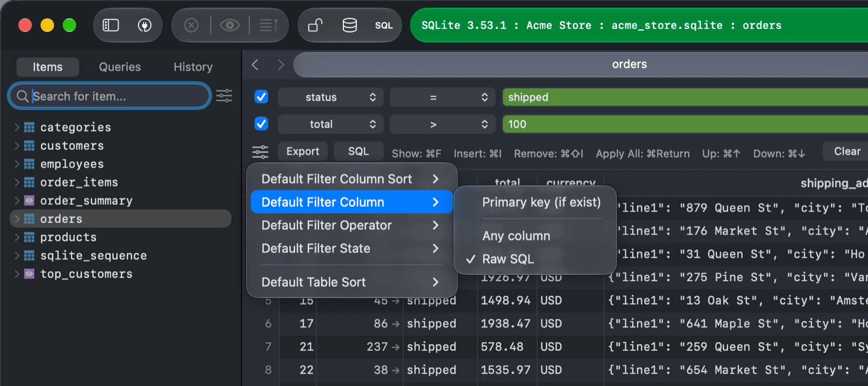868x386 pixels.
Task: Click the SQL filter button
Action: click(359, 151)
